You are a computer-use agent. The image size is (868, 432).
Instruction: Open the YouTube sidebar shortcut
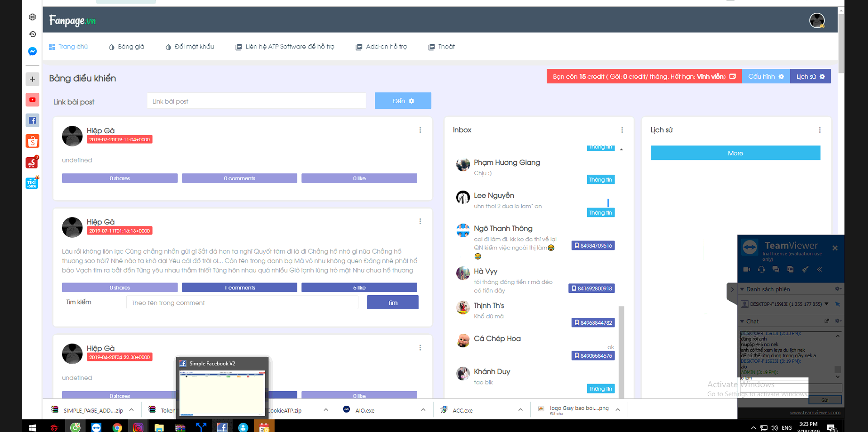point(33,100)
